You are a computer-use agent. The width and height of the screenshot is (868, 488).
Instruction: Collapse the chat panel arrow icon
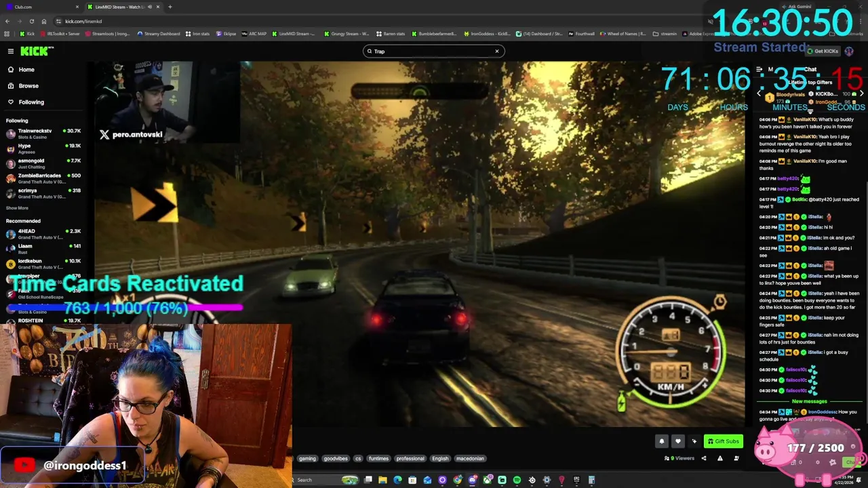[x=759, y=69]
